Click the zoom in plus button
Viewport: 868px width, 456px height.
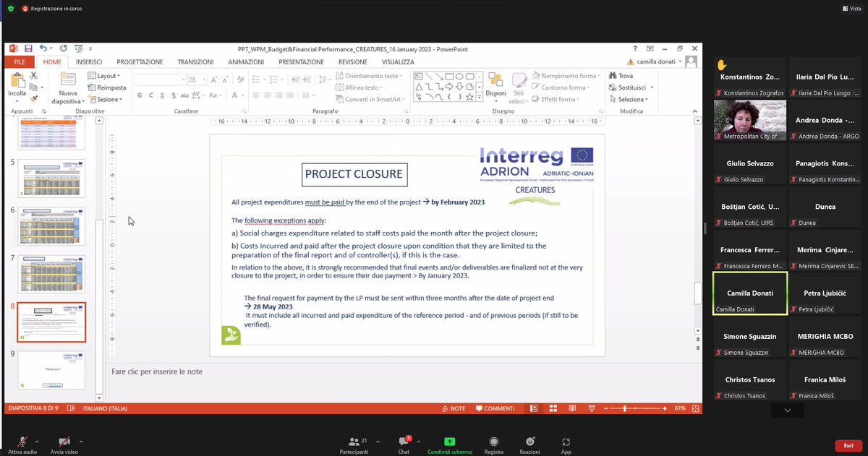[x=664, y=408]
